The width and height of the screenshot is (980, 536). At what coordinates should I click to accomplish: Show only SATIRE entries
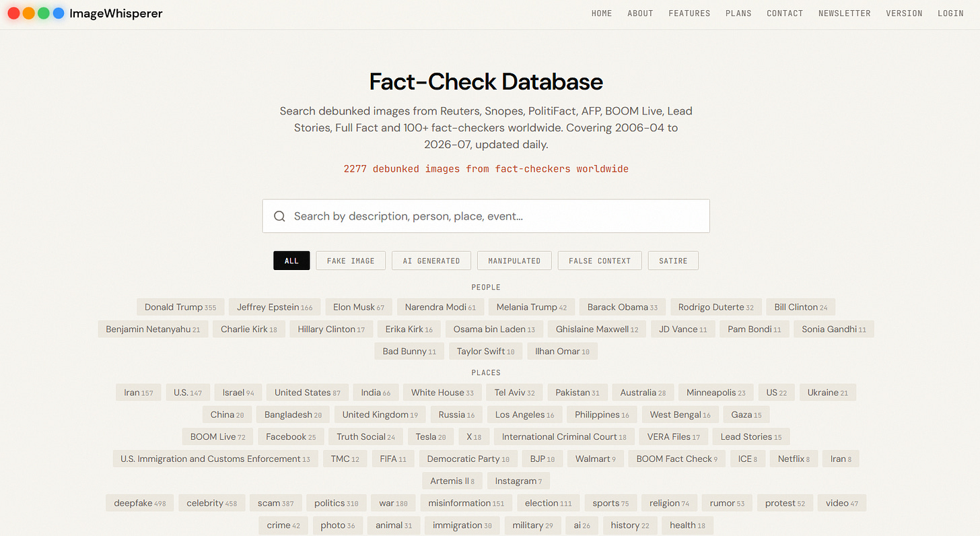point(673,261)
